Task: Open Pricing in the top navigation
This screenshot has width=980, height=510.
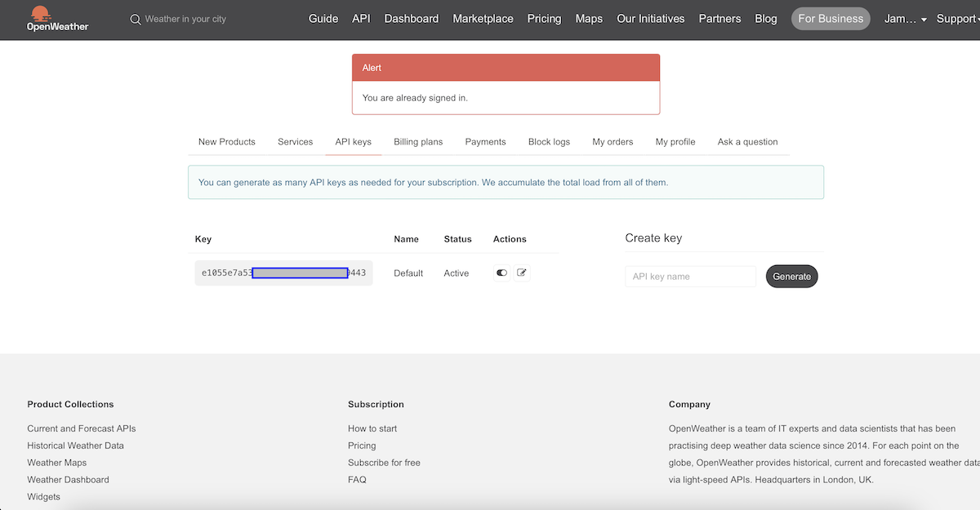Action: coord(545,19)
